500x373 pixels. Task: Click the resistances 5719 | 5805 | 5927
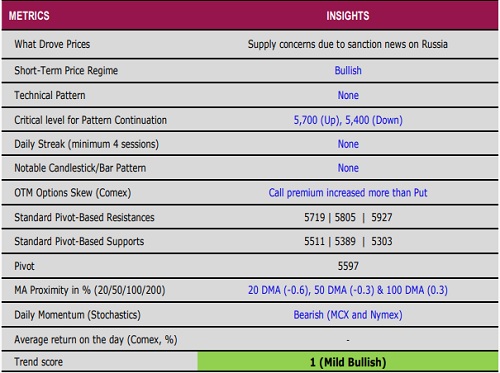(x=348, y=217)
